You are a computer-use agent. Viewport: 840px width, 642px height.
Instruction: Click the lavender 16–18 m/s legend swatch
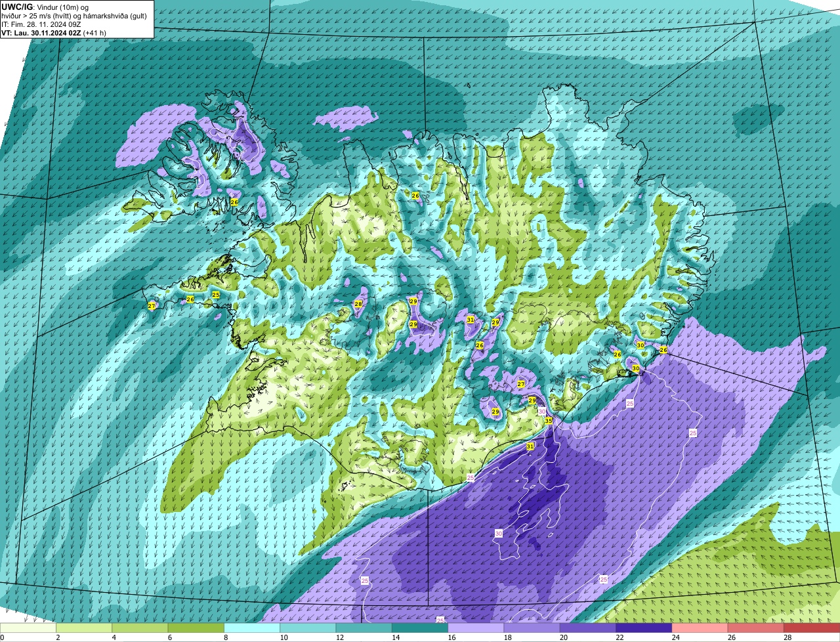pyautogui.click(x=476, y=628)
